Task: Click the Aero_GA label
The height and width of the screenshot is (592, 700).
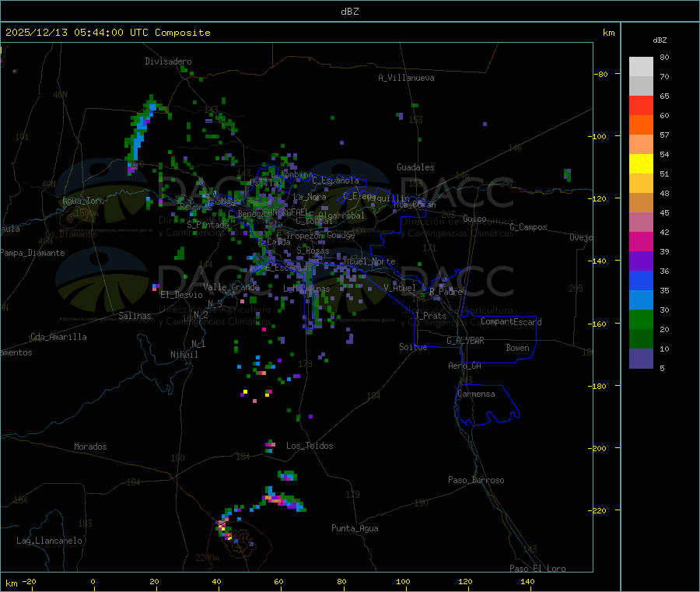Action: [464, 366]
